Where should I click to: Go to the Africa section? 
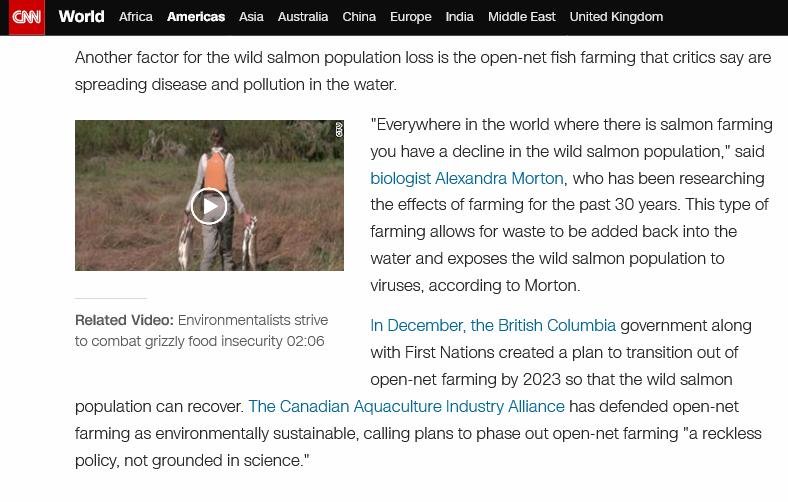[136, 17]
